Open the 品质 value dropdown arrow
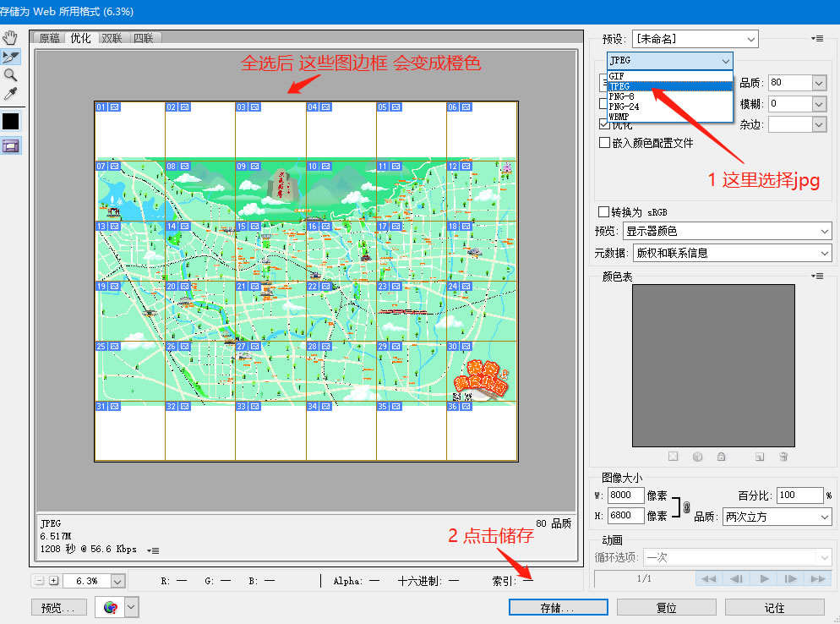The image size is (840, 624). click(819, 83)
